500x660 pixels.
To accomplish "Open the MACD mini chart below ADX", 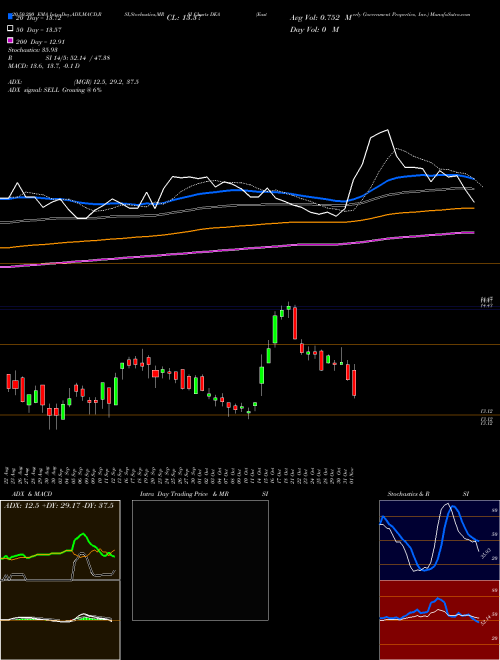I will tap(60, 620).
